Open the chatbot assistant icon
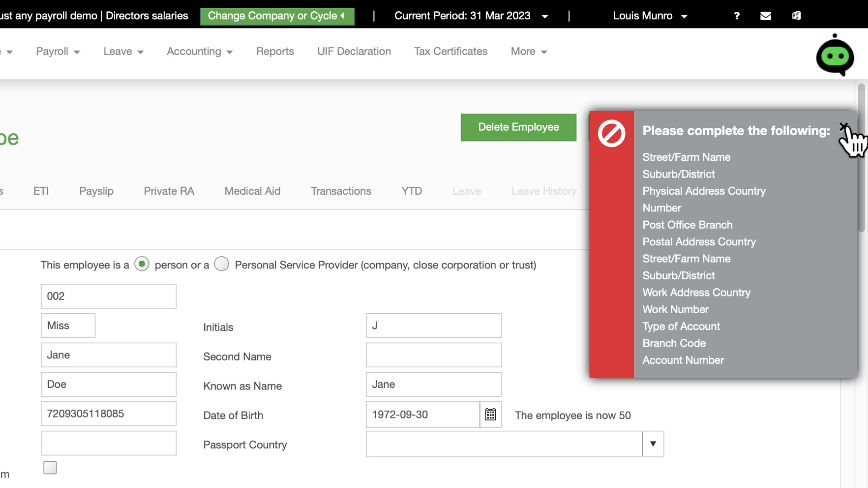The width and height of the screenshot is (868, 488). (835, 55)
